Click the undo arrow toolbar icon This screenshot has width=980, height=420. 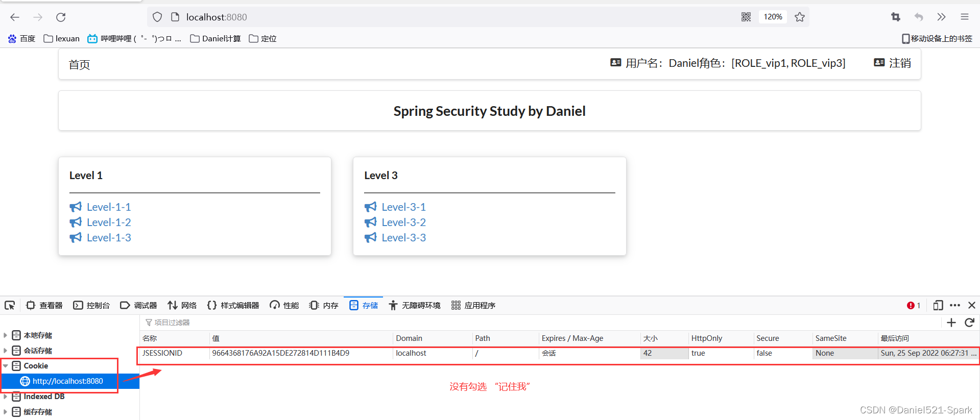919,17
